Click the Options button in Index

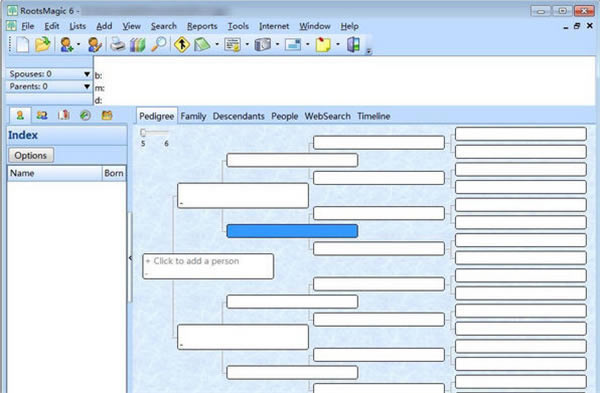click(31, 155)
